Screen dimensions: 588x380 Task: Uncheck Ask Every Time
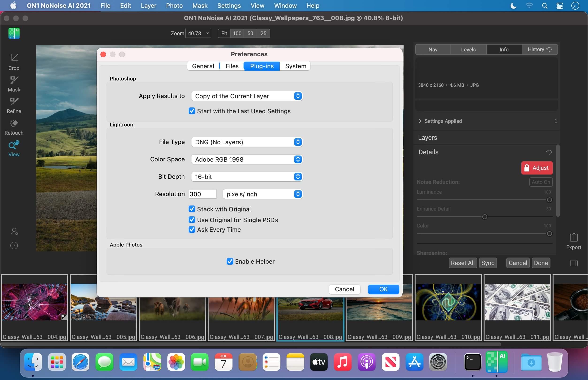[192, 229]
